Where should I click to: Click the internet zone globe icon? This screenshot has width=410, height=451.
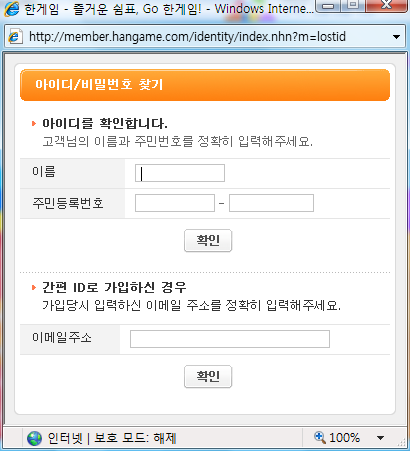34,438
